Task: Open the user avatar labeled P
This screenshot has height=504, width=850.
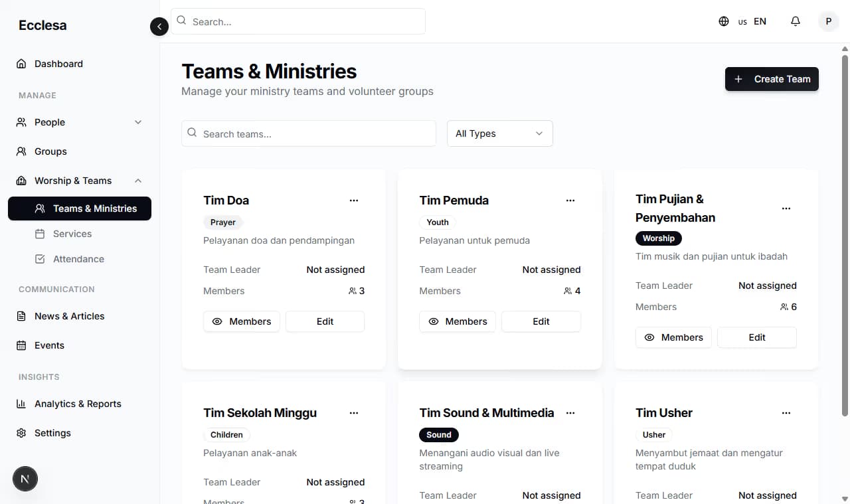Action: 828,21
